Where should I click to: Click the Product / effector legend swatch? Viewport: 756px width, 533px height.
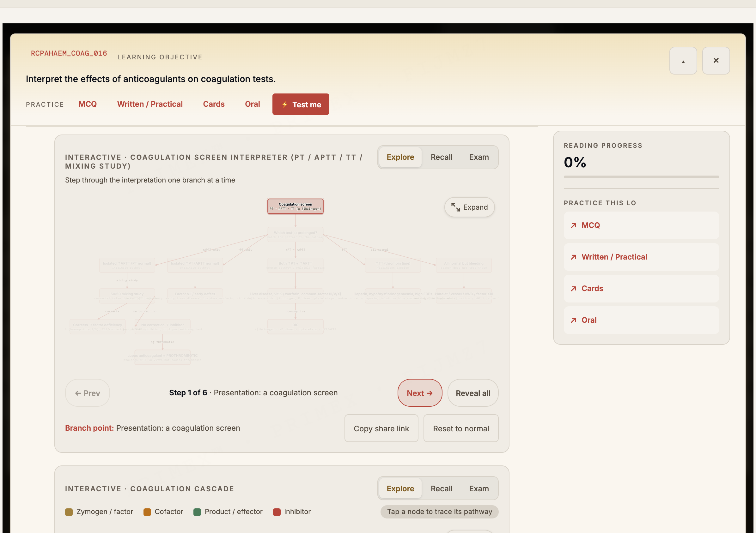tap(197, 512)
